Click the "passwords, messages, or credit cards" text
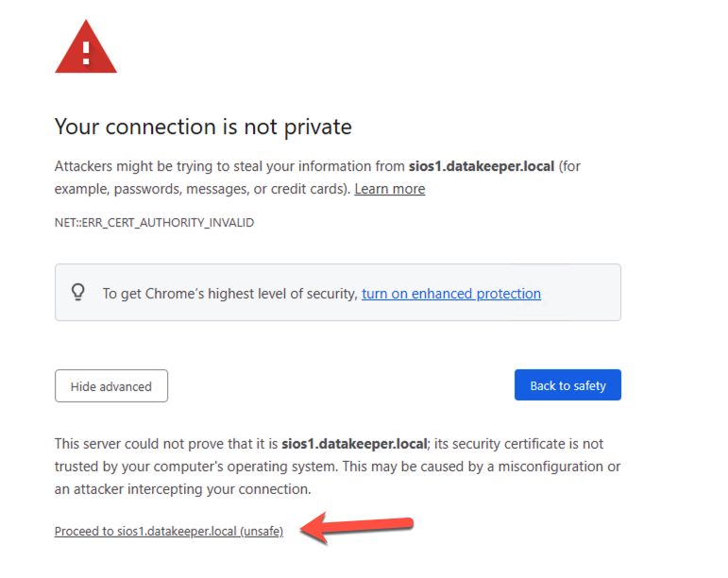 coord(232,189)
